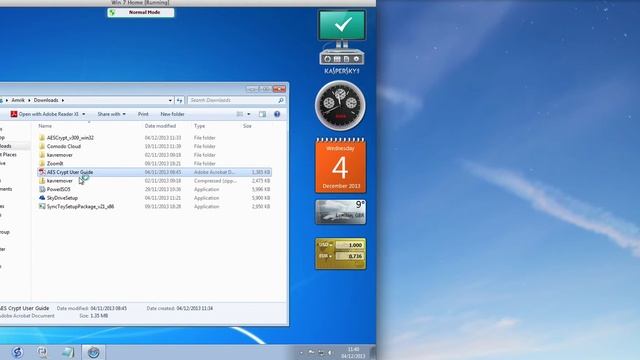Click the SkyDriveSetup cloud icon
Image resolution: width=640 pixels, height=360 pixels.
(x=42, y=198)
